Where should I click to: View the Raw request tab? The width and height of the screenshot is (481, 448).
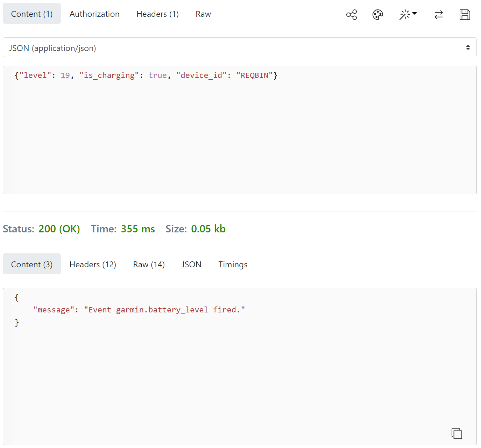click(x=203, y=14)
